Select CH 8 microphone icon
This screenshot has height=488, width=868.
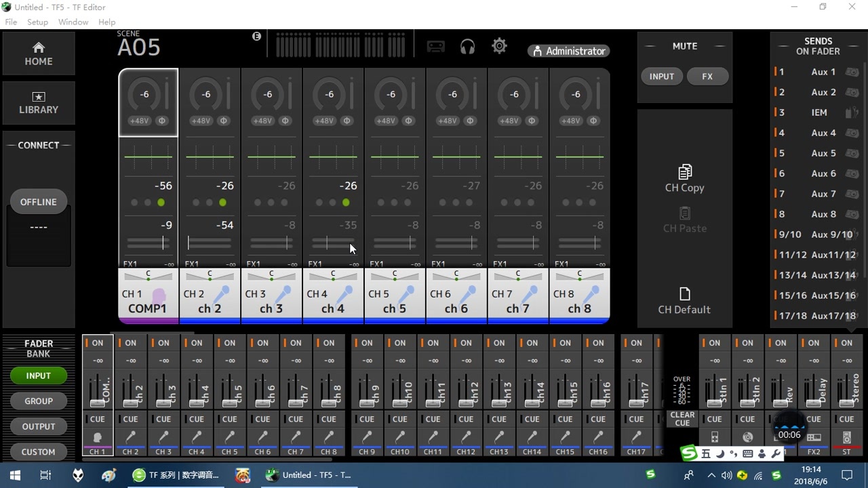tap(591, 294)
